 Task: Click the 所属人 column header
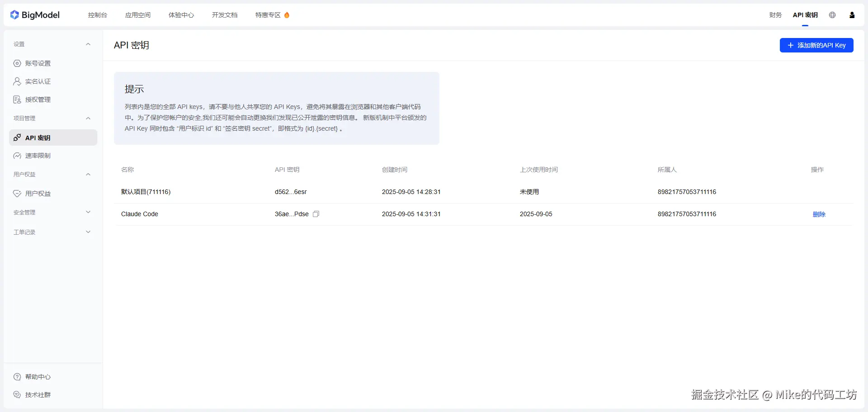(x=667, y=170)
